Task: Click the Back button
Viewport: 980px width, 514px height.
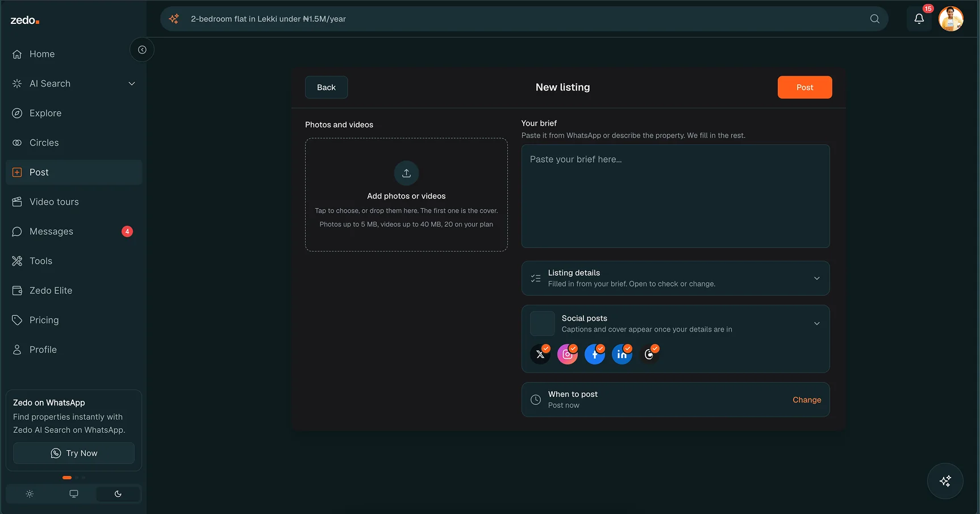Action: point(326,87)
